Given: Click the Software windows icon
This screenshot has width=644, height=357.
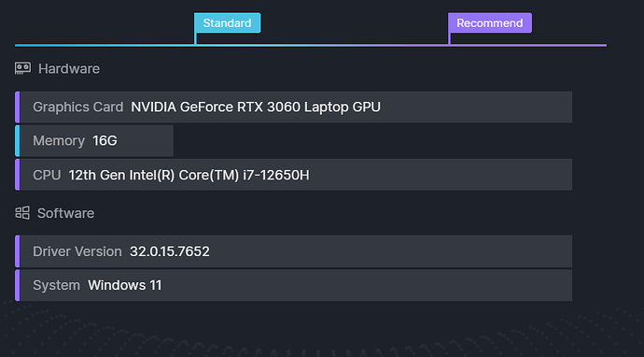Looking at the screenshot, I should coord(22,213).
